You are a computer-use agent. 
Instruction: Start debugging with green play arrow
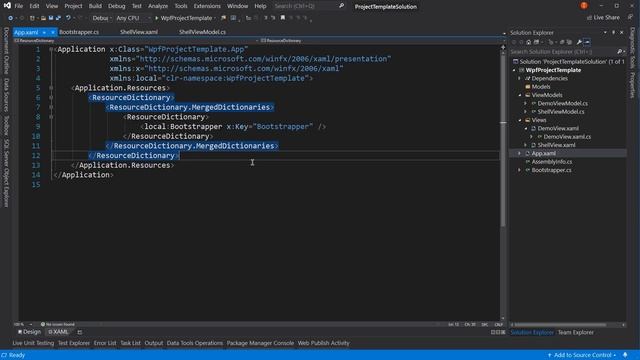pos(157,18)
